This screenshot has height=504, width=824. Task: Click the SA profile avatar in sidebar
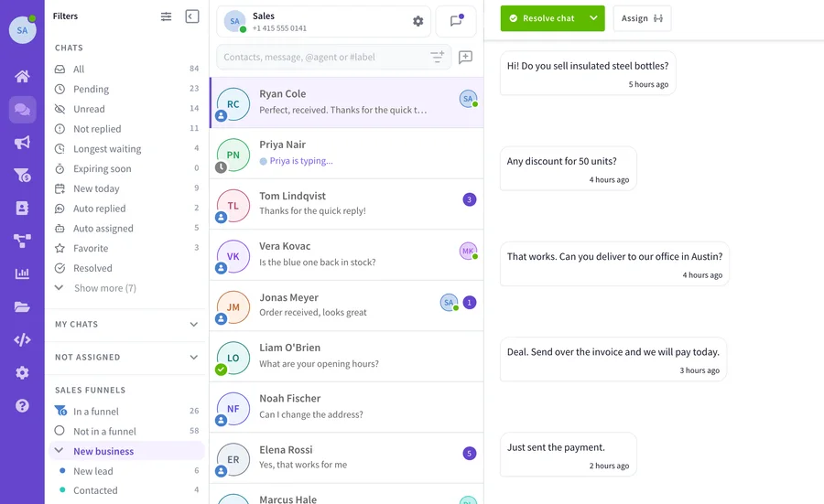[22, 30]
